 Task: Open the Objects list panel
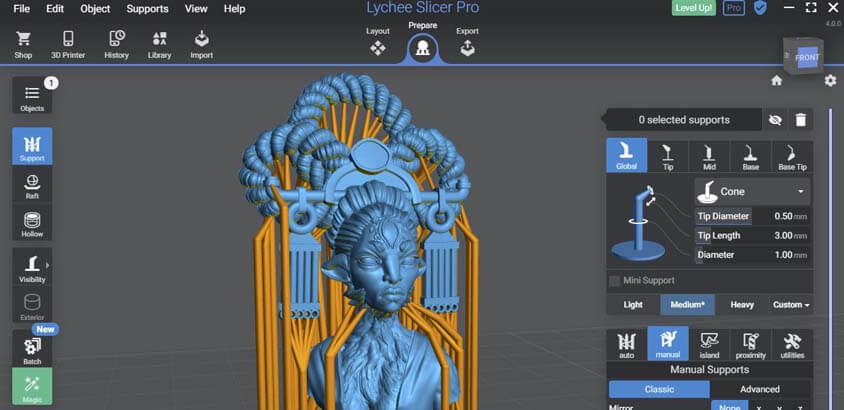click(32, 96)
